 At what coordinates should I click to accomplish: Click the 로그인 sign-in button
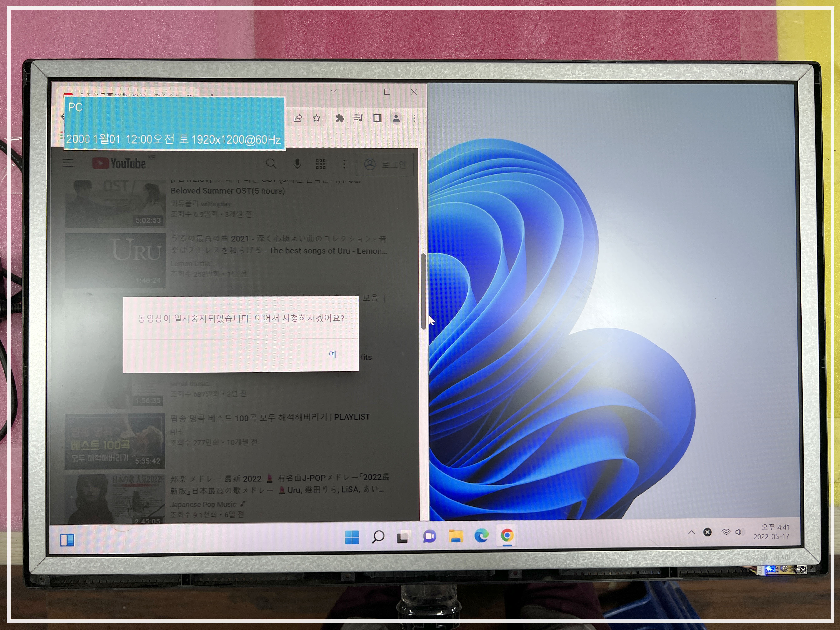[385, 164]
